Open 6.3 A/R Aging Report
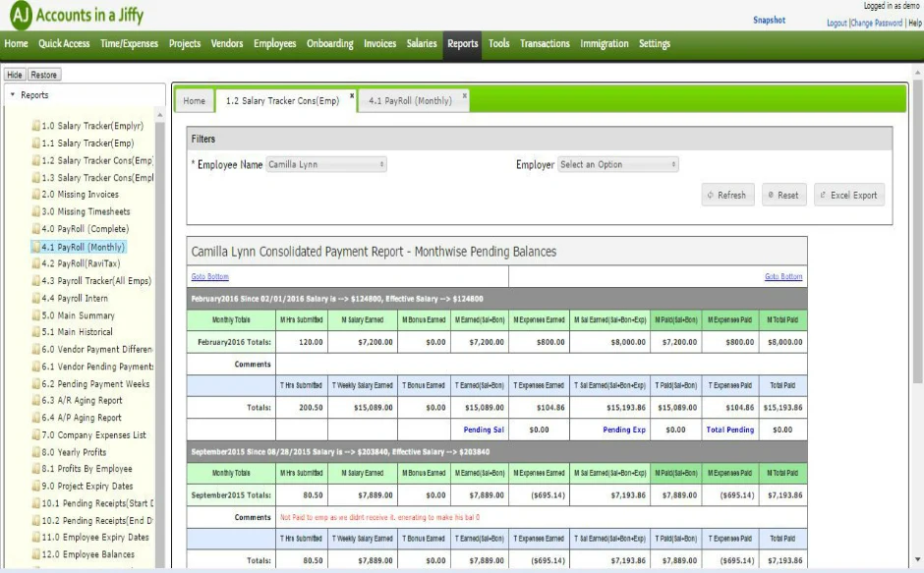 [82, 400]
